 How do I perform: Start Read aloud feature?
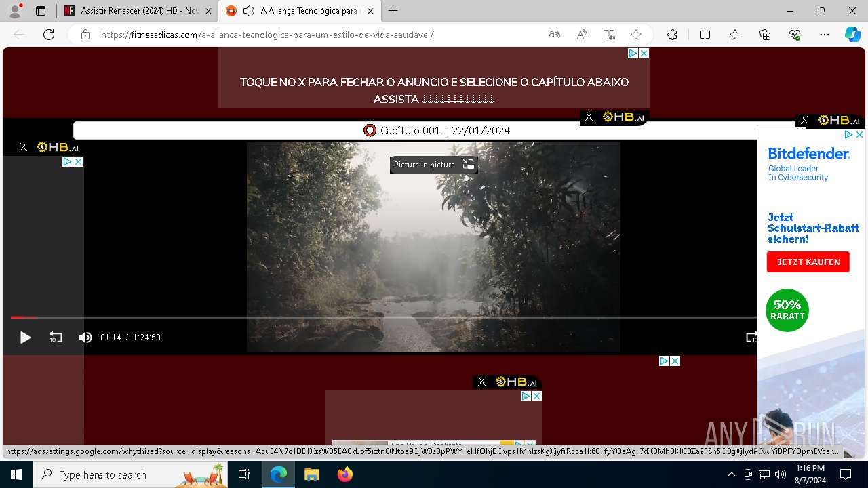point(582,35)
